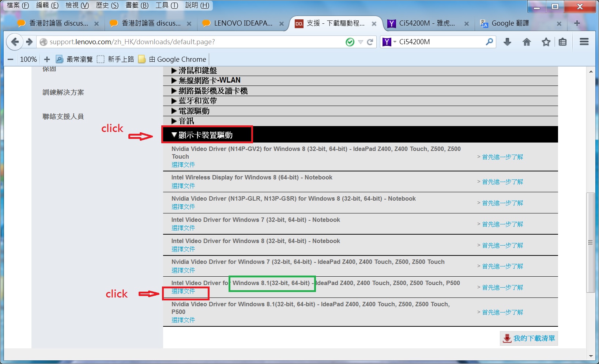The width and height of the screenshot is (599, 364).
Task: Close the 支援 - 下載驅動程 tab
Action: coord(374,24)
